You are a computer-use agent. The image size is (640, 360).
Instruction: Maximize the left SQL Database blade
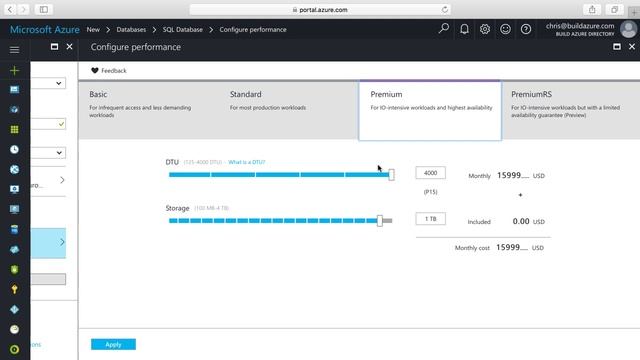click(54, 47)
